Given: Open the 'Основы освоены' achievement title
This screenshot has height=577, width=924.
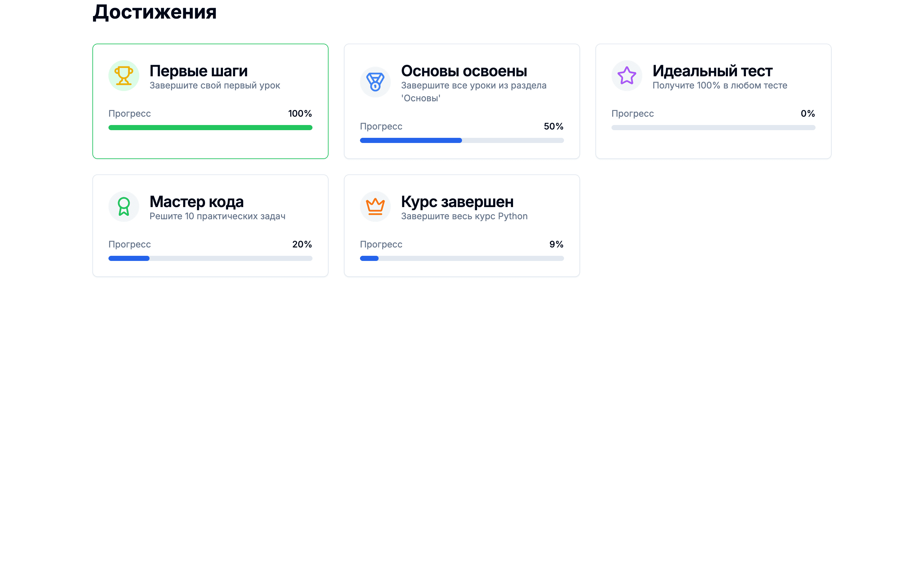Looking at the screenshot, I should coord(464,71).
